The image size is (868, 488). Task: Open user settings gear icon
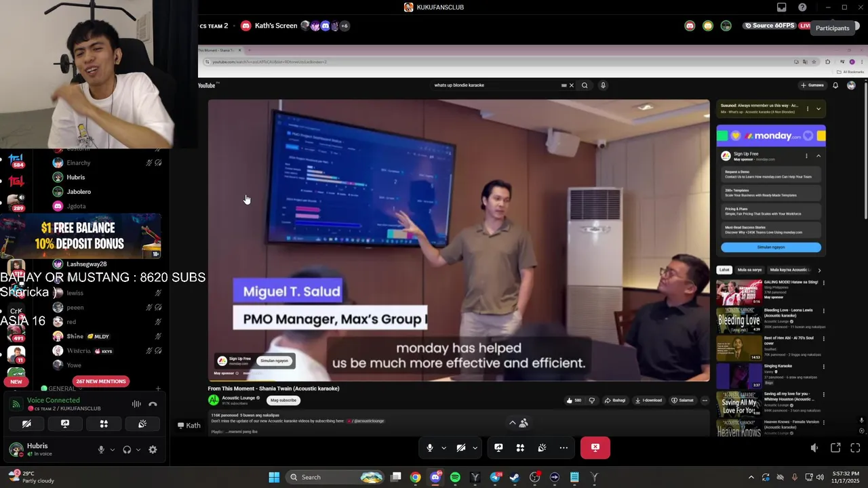pos(153,449)
